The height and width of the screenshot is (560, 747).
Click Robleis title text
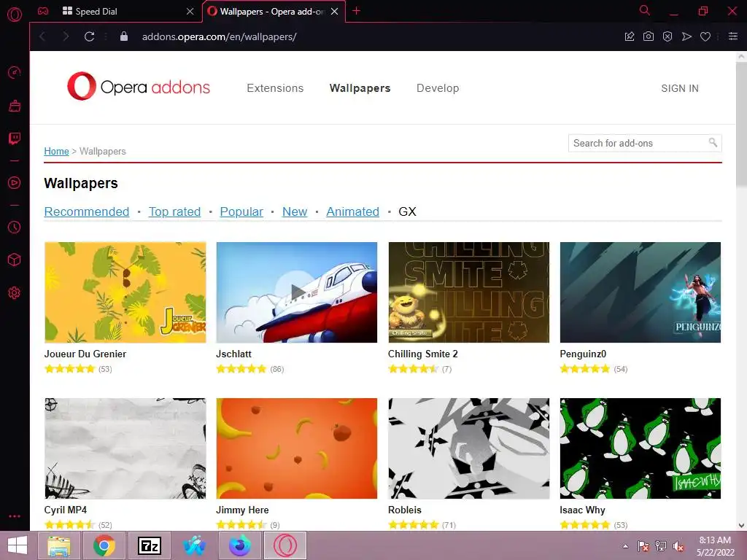(x=404, y=510)
